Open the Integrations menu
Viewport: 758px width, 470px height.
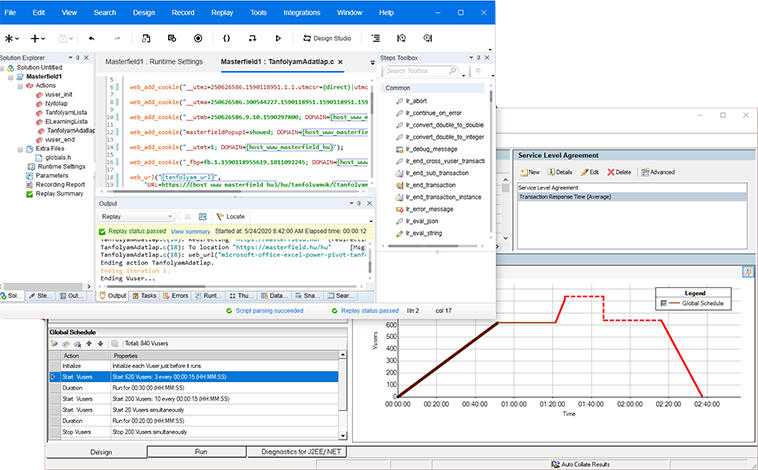tap(304, 12)
